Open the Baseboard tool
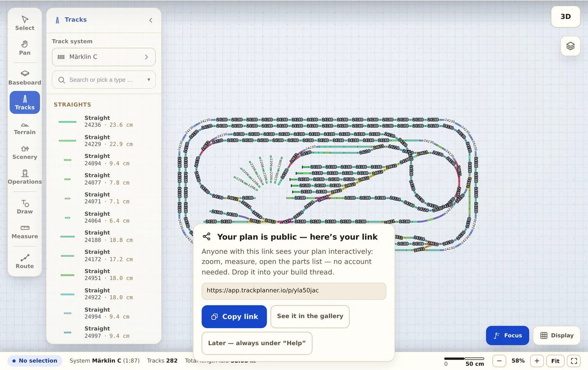Image resolution: width=588 pixels, height=370 pixels. pos(25,78)
